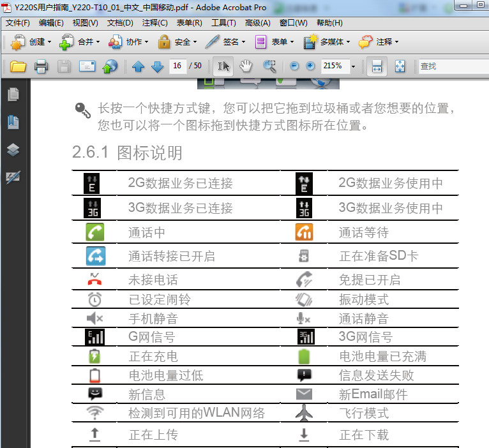
Task: Open the 表单(R) menu
Action: 190,23
